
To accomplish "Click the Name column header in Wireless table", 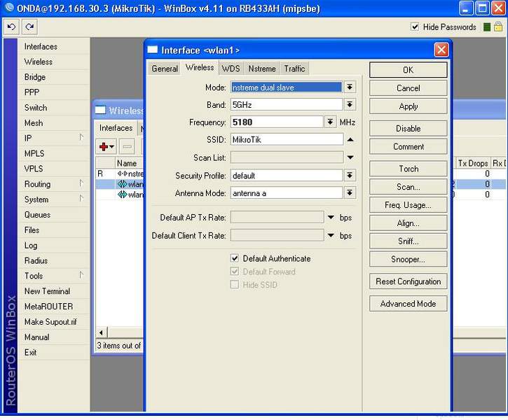I will click(x=129, y=163).
